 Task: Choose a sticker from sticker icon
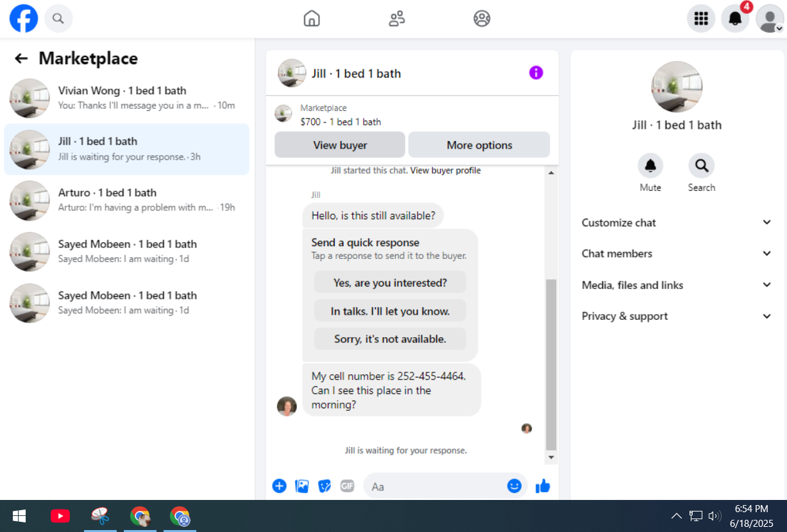pos(325,486)
